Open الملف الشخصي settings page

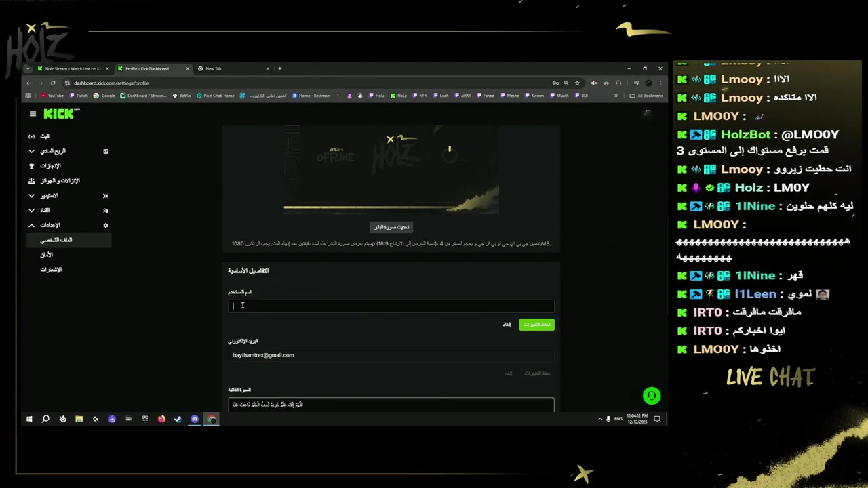(x=68, y=240)
